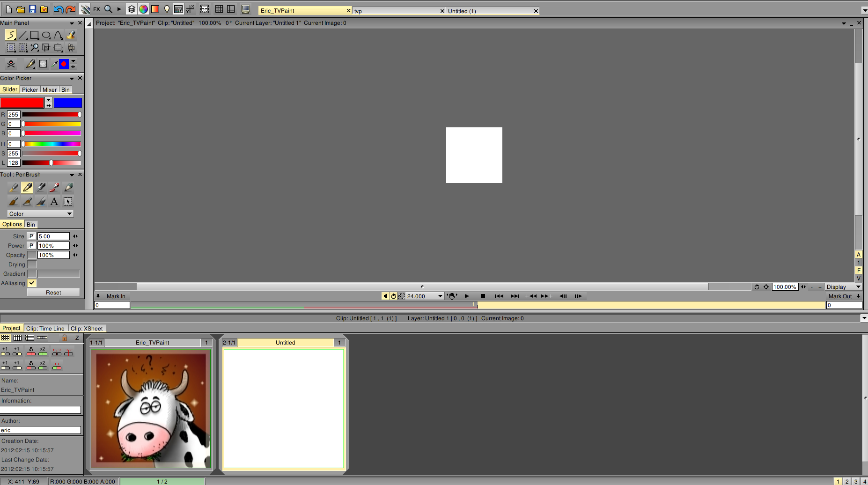868x485 pixels.
Task: Jump to the first frame
Action: pos(499,296)
